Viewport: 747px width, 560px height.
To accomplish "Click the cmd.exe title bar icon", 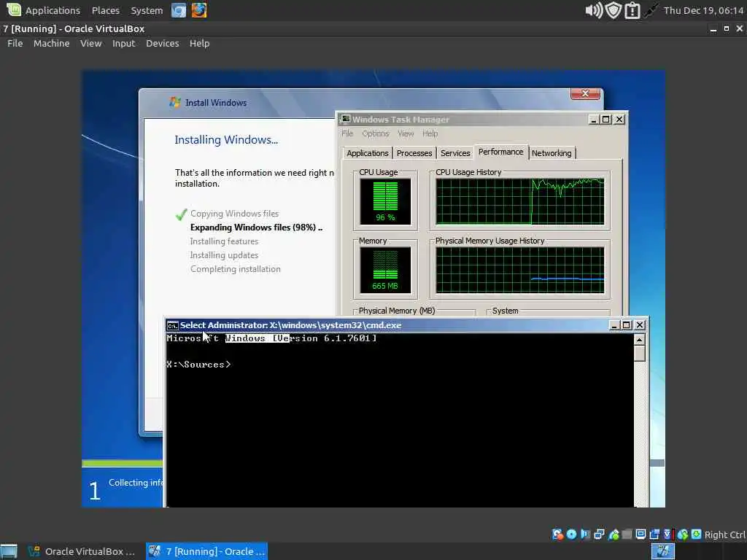I will 172,325.
